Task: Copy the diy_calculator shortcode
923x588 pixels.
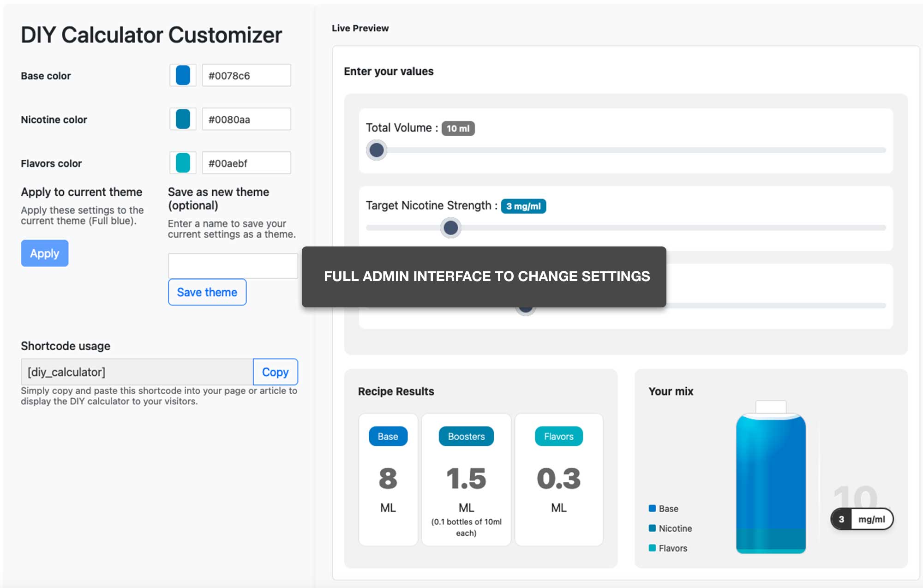Action: click(x=275, y=372)
